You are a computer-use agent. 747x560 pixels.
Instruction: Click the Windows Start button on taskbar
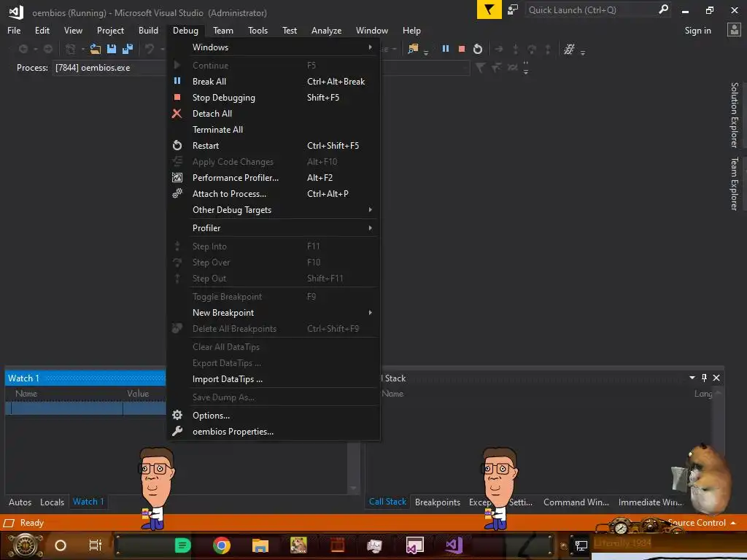pyautogui.click(x=25, y=545)
